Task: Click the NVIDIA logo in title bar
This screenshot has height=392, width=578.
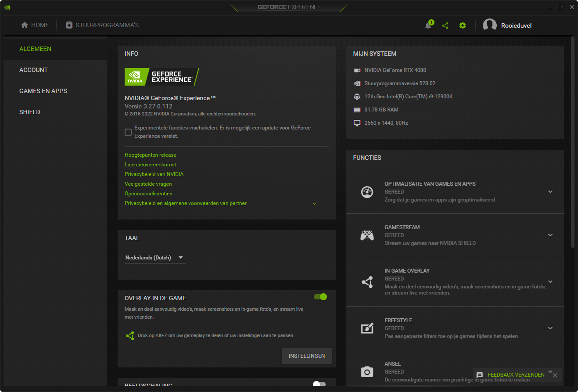Action: coord(7,7)
